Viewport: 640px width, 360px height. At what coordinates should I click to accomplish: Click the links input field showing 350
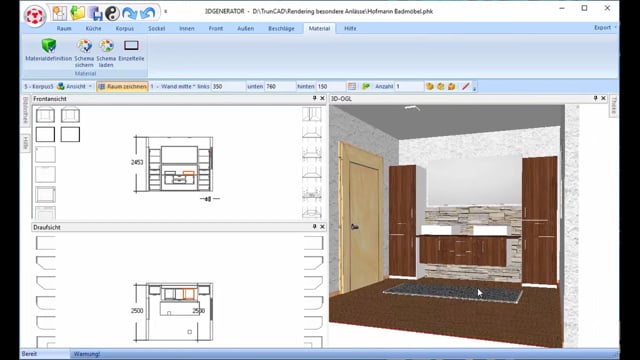pyautogui.click(x=228, y=86)
